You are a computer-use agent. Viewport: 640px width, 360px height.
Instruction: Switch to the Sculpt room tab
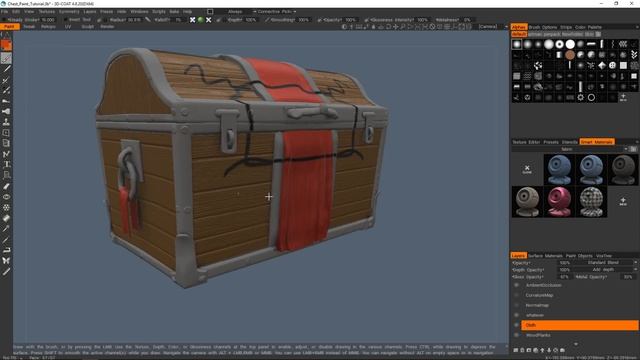87,27
